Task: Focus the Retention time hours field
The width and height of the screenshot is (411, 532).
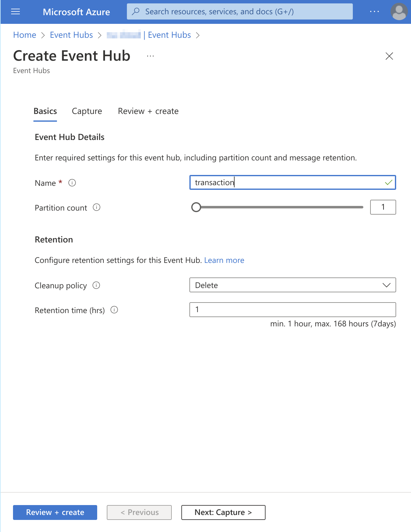Action: (x=292, y=310)
